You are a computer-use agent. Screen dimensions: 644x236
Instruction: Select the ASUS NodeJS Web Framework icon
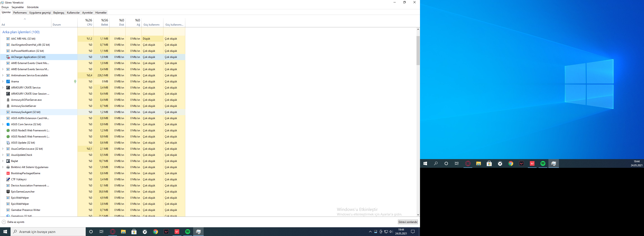(x=8, y=130)
